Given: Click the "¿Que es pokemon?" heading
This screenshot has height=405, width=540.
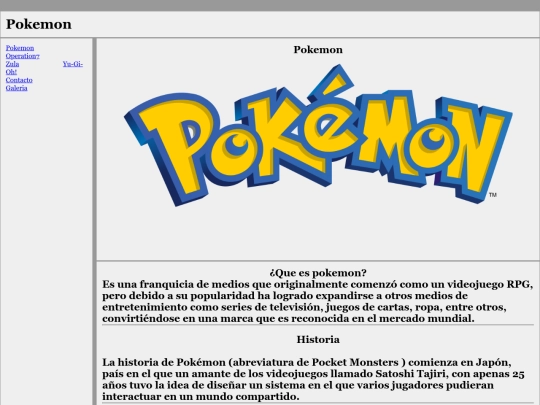Looking at the screenshot, I should pyautogui.click(x=318, y=273).
